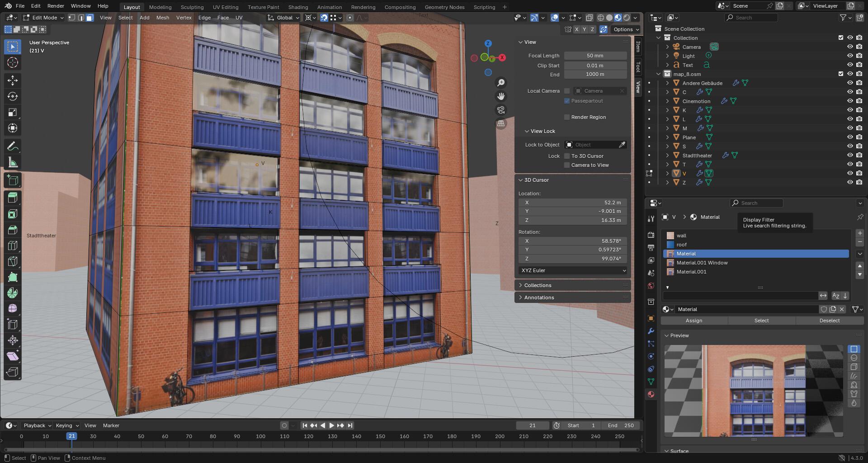Open the viewport Options dropdown
This screenshot has height=463, width=868.
pyautogui.click(x=626, y=29)
